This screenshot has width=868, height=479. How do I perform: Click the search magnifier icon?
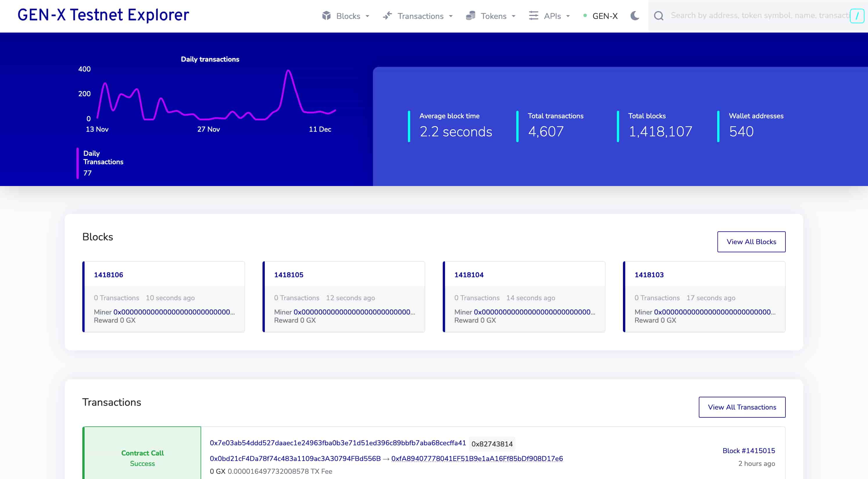[x=658, y=15]
